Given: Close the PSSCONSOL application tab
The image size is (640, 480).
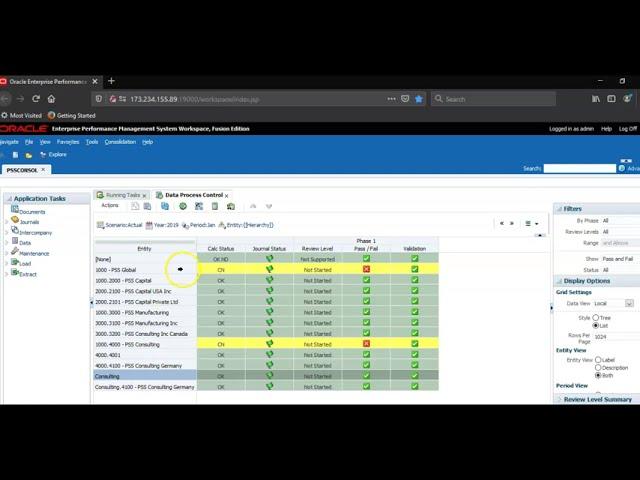Looking at the screenshot, I should click(43, 169).
